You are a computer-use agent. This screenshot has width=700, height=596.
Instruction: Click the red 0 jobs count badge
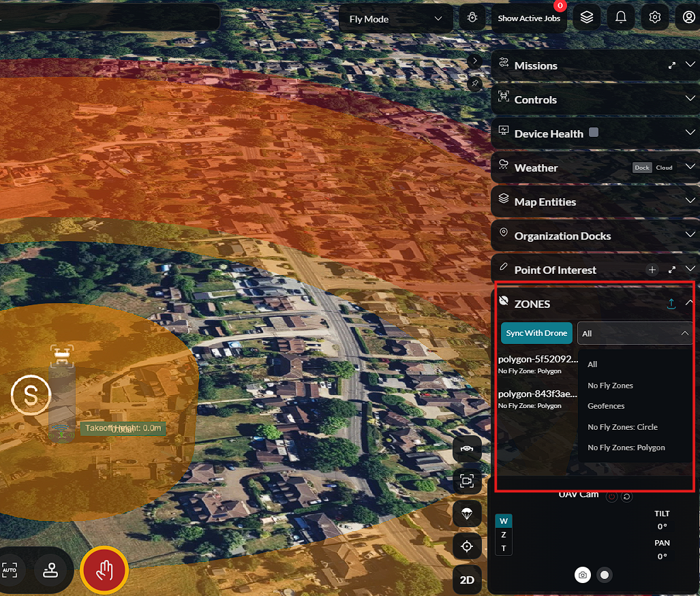pyautogui.click(x=560, y=6)
